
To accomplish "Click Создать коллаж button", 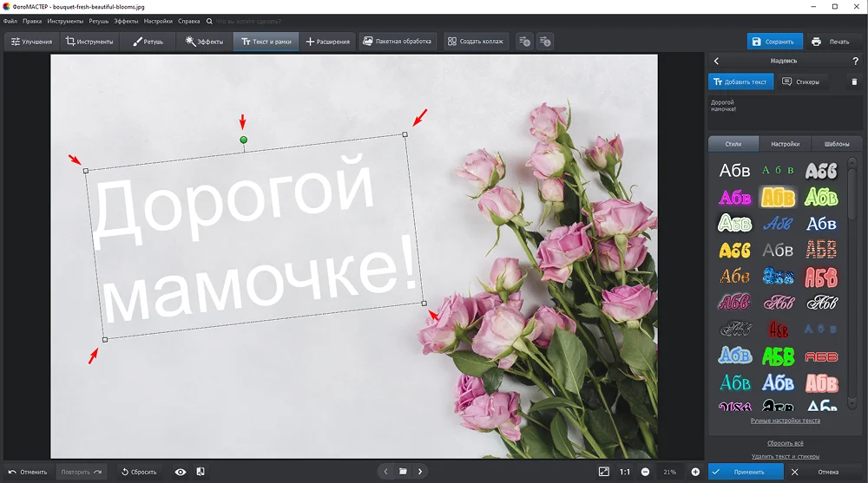I will (476, 42).
